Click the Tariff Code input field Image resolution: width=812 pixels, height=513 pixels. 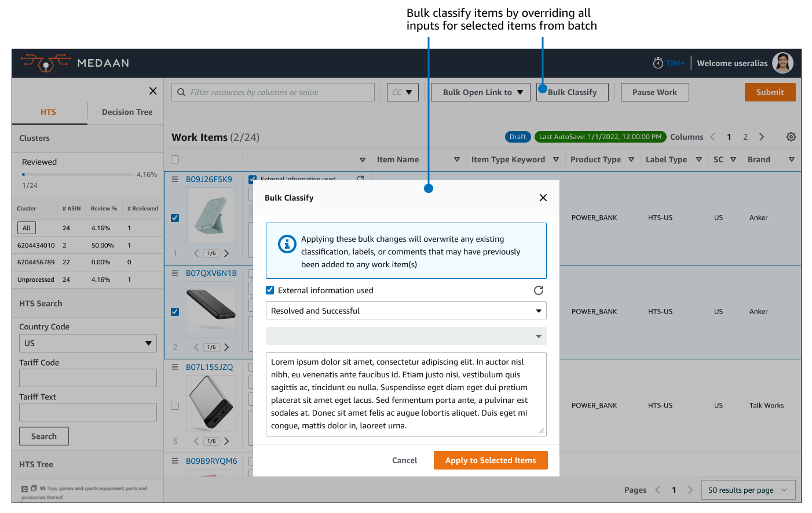click(88, 378)
